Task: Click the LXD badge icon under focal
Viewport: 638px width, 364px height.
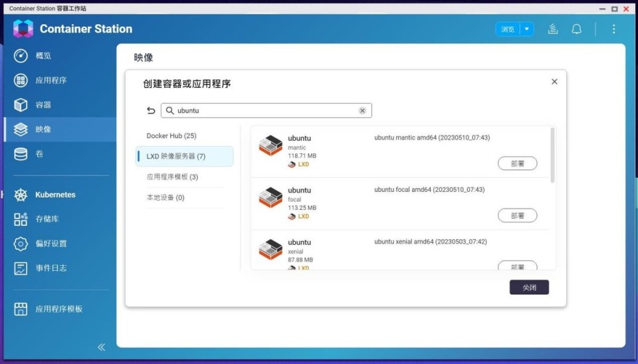Action: [292, 217]
